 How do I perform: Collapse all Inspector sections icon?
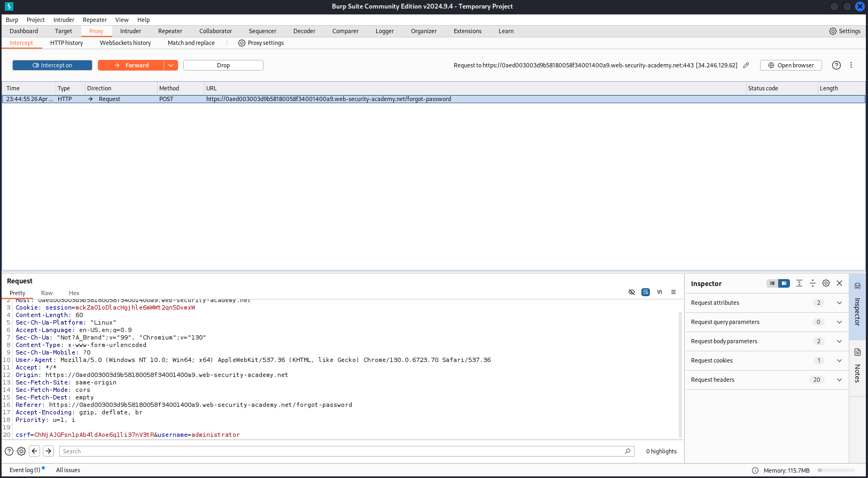tap(812, 283)
